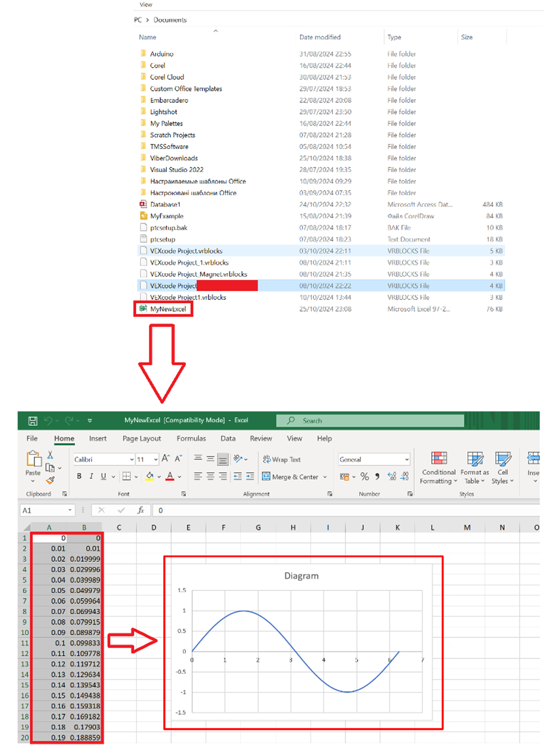Image resolution: width=554 pixels, height=756 pixels.
Task: Click Increase Decimal icon
Action: (x=392, y=477)
